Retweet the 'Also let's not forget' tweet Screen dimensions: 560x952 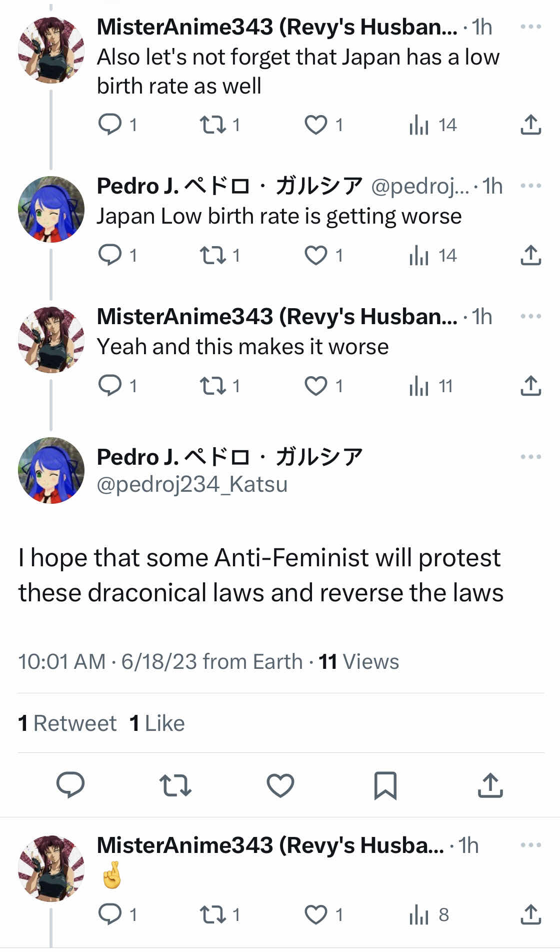213,125
